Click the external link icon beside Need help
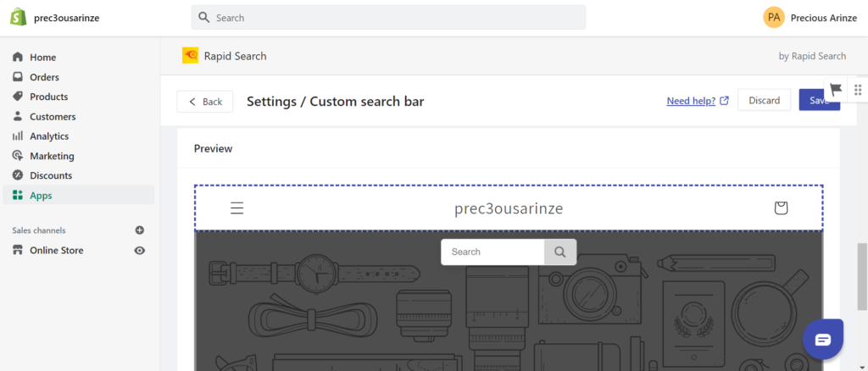Viewport: 868px width, 371px height. click(724, 101)
